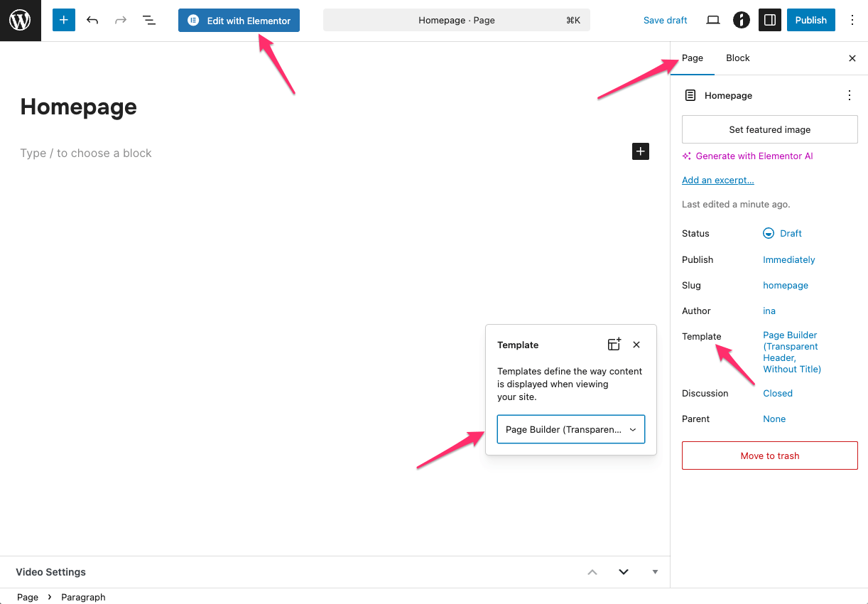
Task: Expand the Template select dropdown
Action: point(571,430)
